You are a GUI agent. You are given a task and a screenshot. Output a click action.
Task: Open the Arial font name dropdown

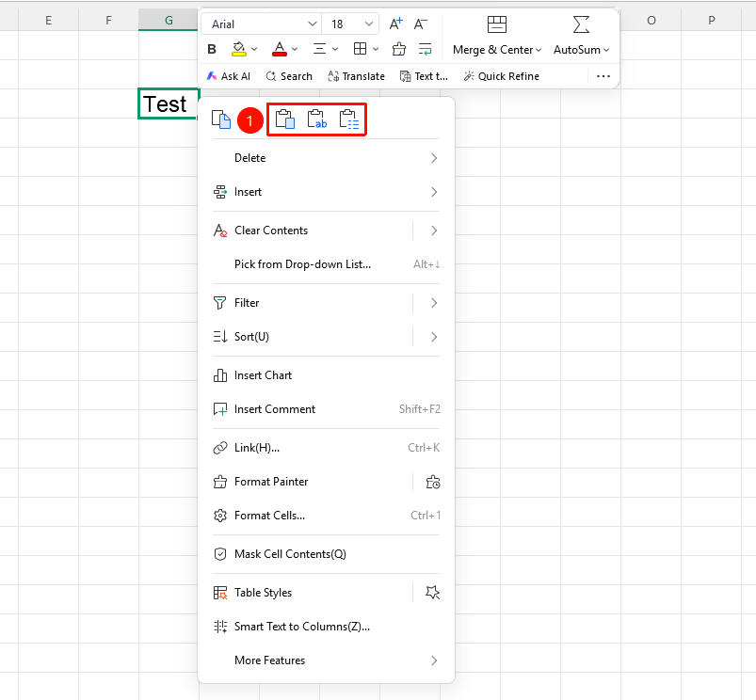point(312,24)
